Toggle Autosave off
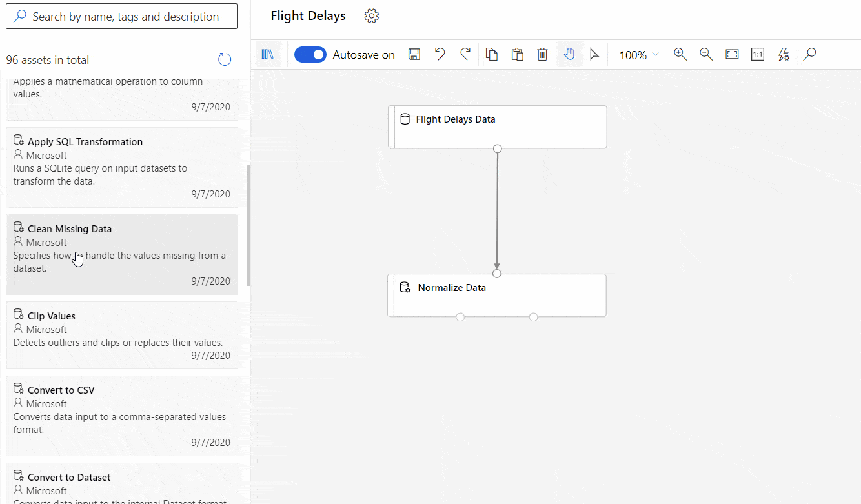861x504 pixels. point(310,54)
